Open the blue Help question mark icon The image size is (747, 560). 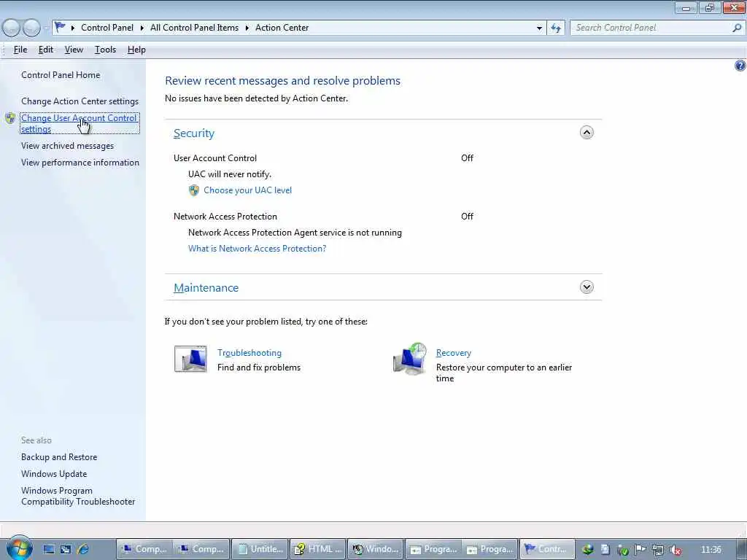point(740,65)
